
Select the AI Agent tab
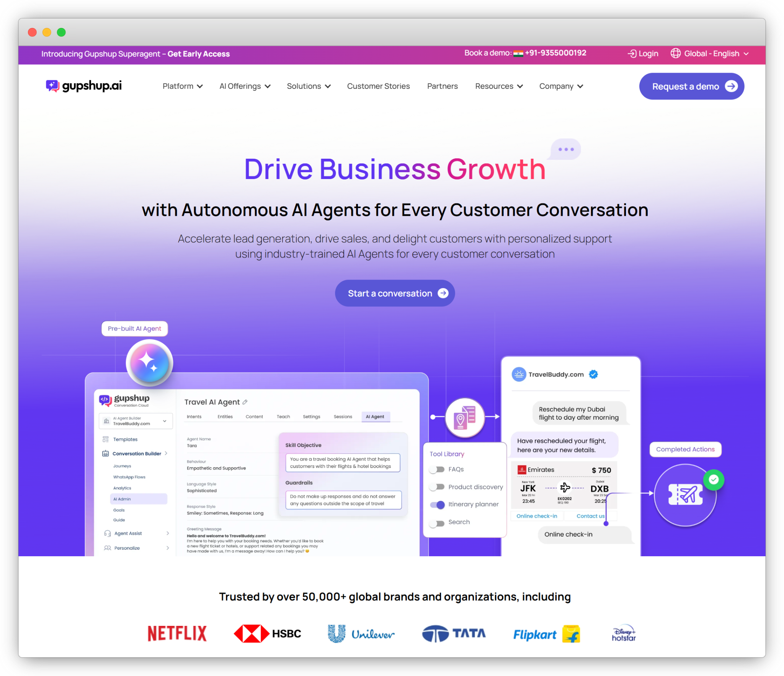pyautogui.click(x=375, y=417)
